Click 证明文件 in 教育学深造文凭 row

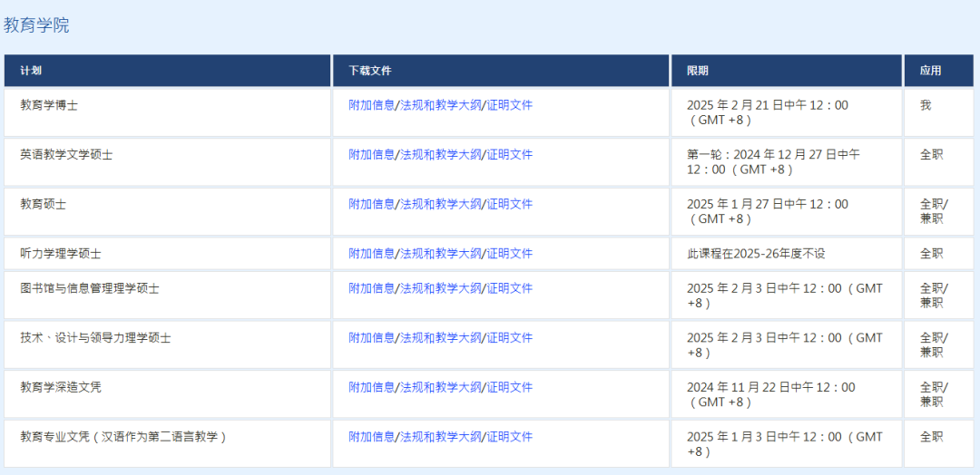[509, 388]
